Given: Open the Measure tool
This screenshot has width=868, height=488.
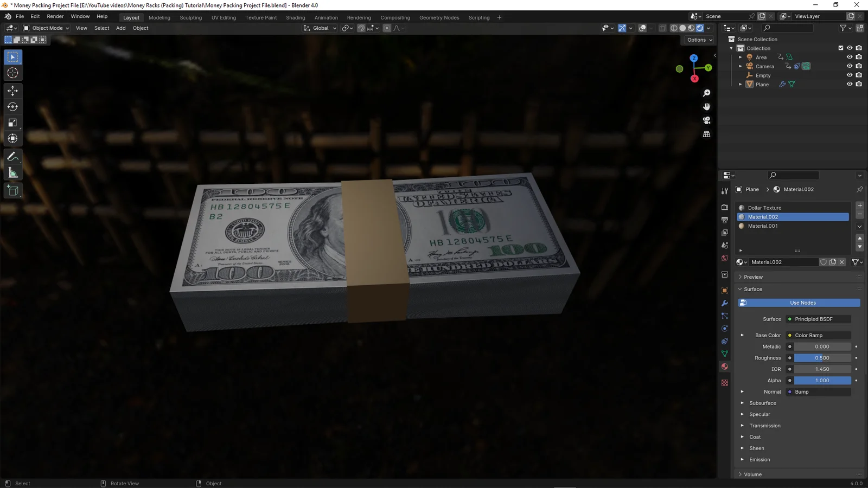Looking at the screenshot, I should pos(12,172).
